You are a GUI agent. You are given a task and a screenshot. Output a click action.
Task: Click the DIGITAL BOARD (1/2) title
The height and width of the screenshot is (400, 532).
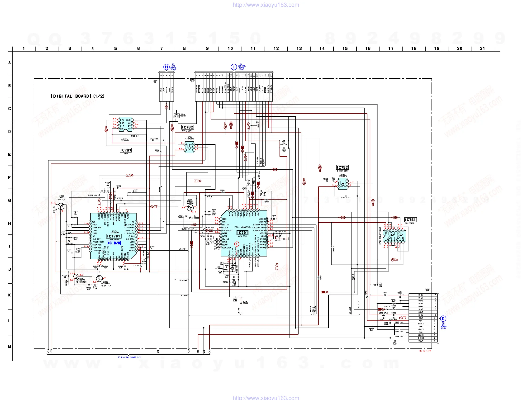pos(77,96)
